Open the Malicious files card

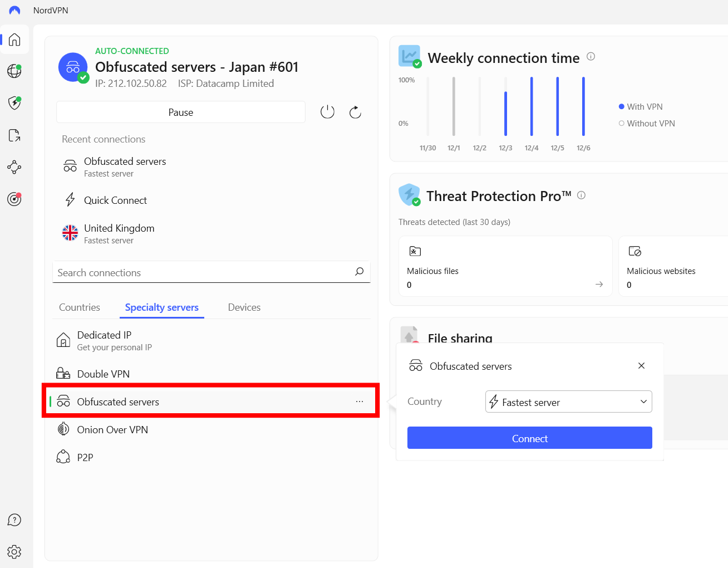click(505, 266)
